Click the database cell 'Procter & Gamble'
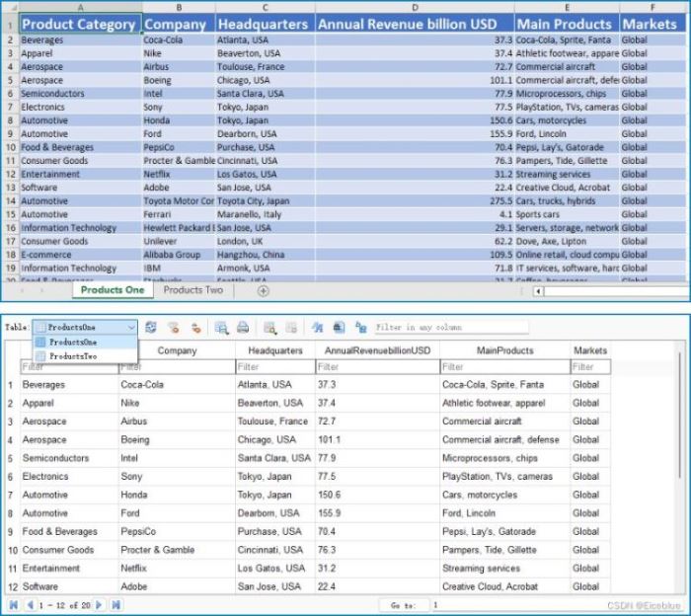Screen dimensions: 691x616 [177, 550]
